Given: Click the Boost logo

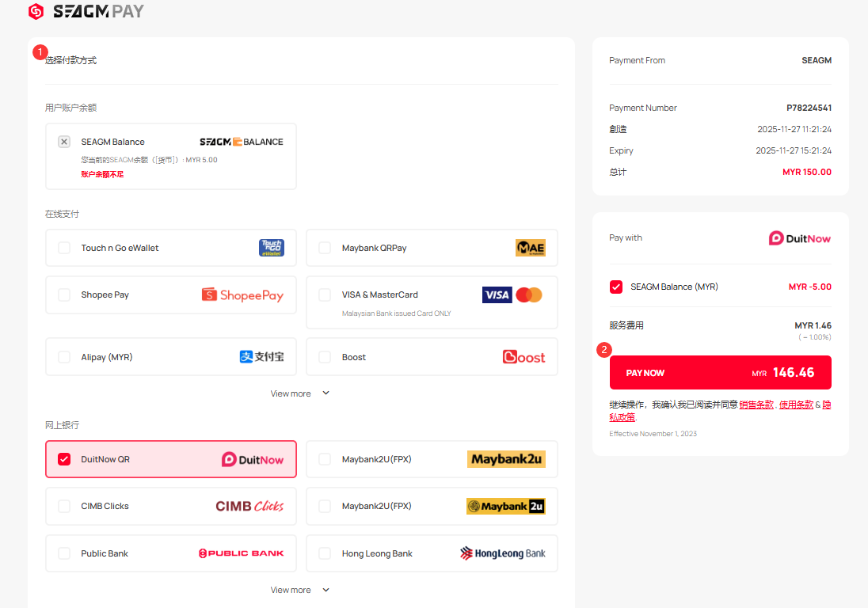Looking at the screenshot, I should coord(523,357).
